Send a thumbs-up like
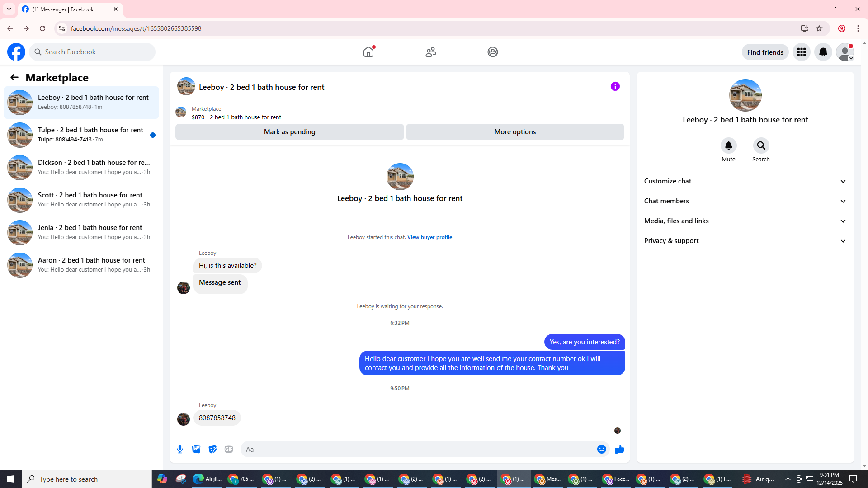 [x=619, y=449]
